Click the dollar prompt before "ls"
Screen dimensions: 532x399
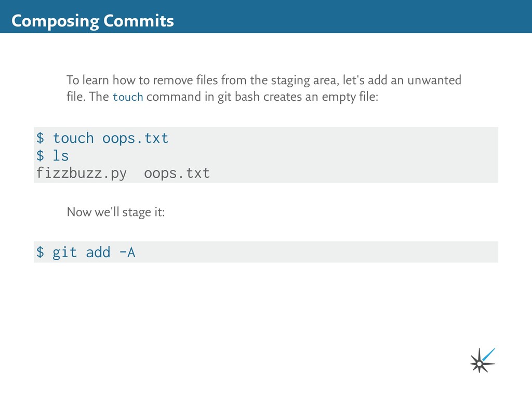(x=40, y=155)
